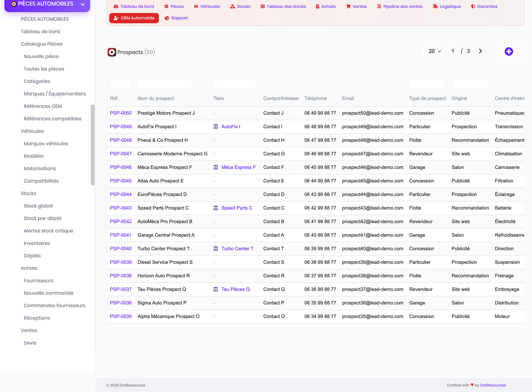Open Stock global in sidebar
The image size is (532, 392).
[x=38, y=206]
